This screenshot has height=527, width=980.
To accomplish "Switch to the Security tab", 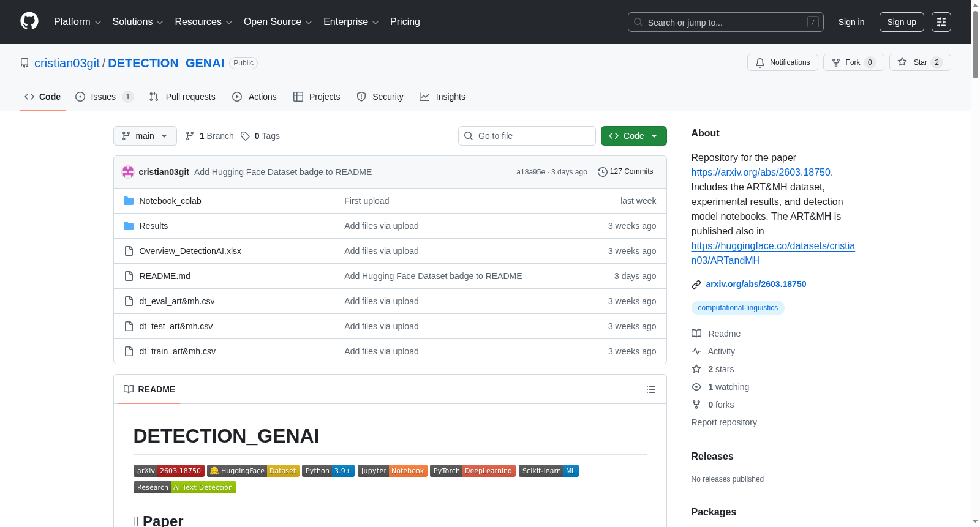I will tap(380, 97).
